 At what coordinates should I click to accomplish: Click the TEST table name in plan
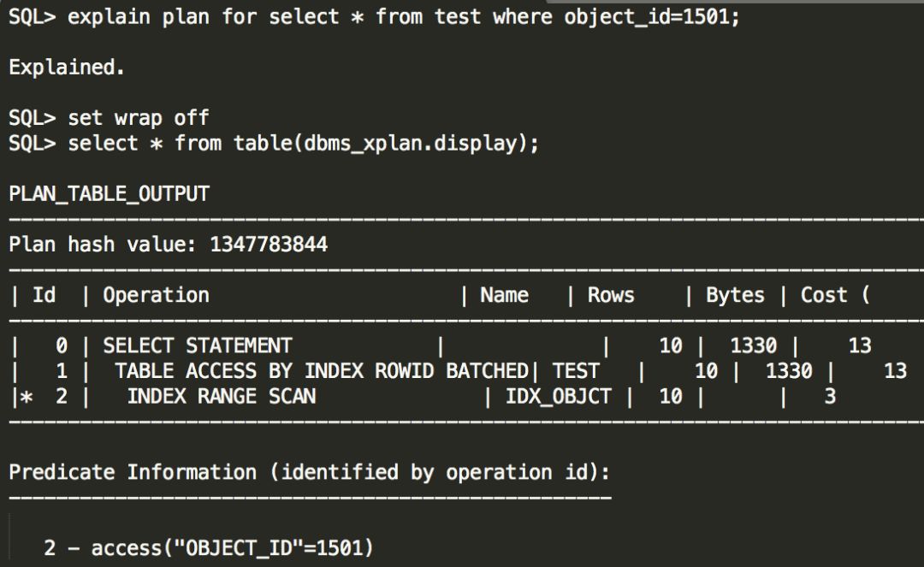tap(576, 370)
